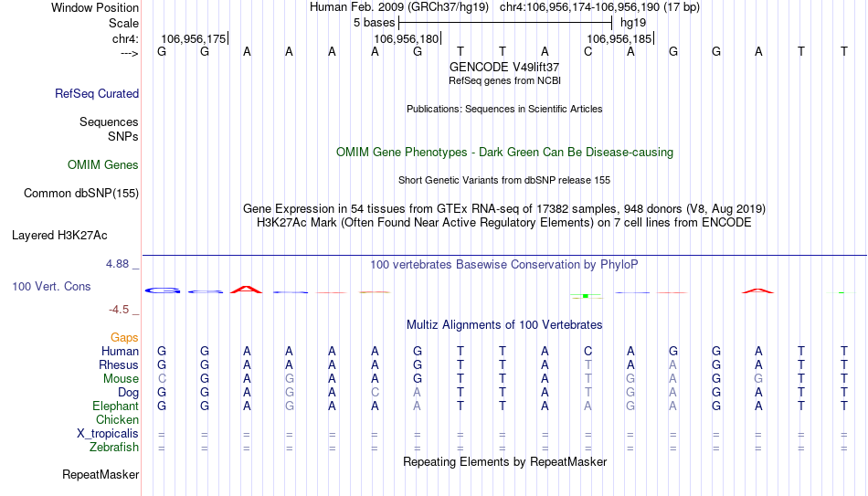Click the Human alignment row label
Screen dimensions: 868x496
pyautogui.click(x=120, y=351)
